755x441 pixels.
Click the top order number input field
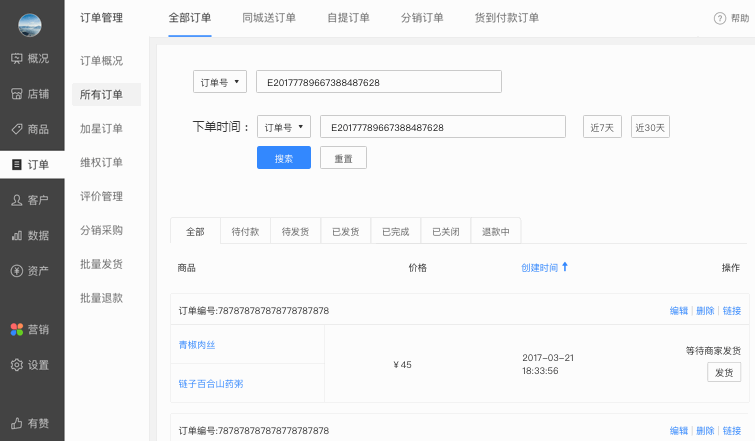point(378,81)
